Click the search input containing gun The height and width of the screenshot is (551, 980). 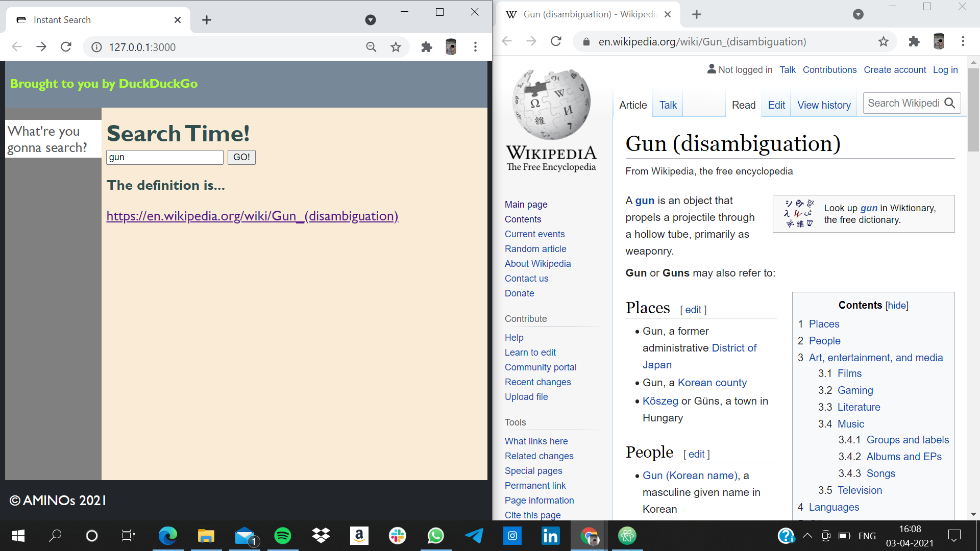pos(164,157)
